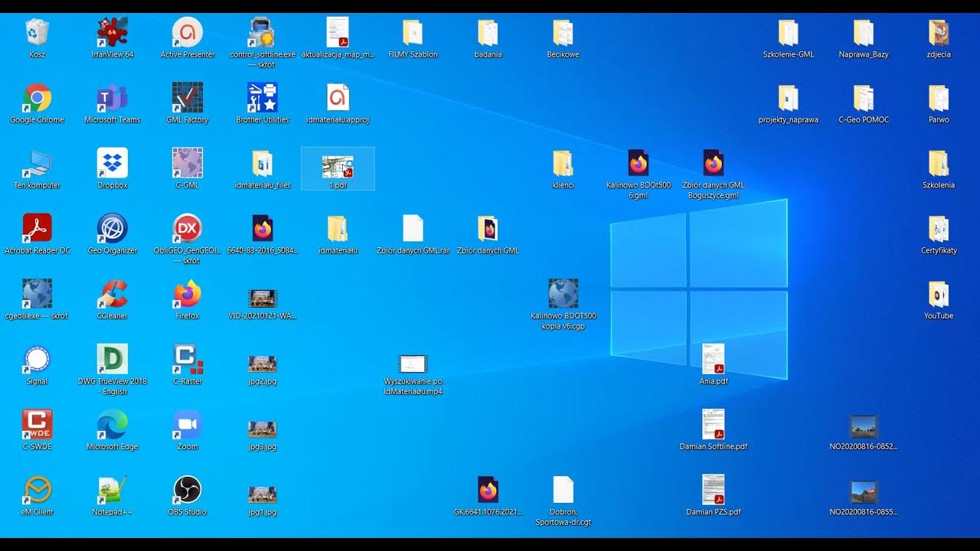Select projekty_naprawa folder
Image resolution: width=980 pixels, height=551 pixels.
(x=789, y=98)
